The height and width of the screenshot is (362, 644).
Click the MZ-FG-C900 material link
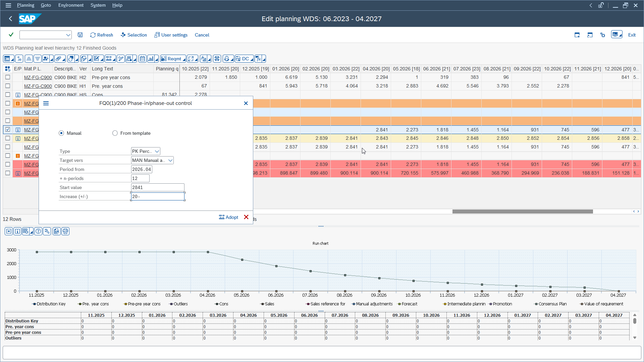click(38, 77)
